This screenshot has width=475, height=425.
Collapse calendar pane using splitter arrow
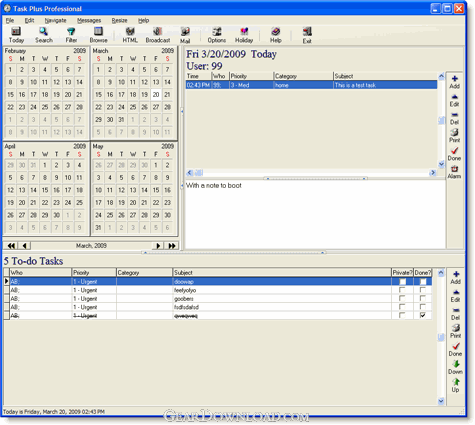point(182,111)
